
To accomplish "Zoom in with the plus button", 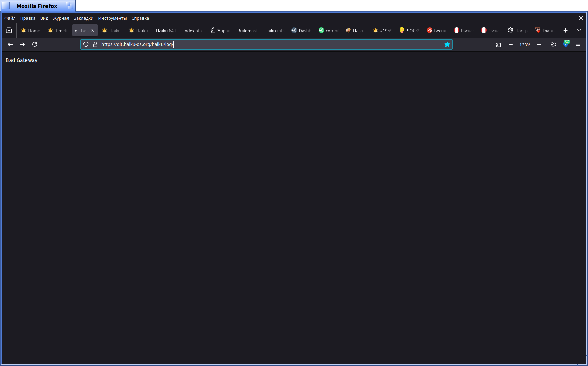I will tap(539, 44).
